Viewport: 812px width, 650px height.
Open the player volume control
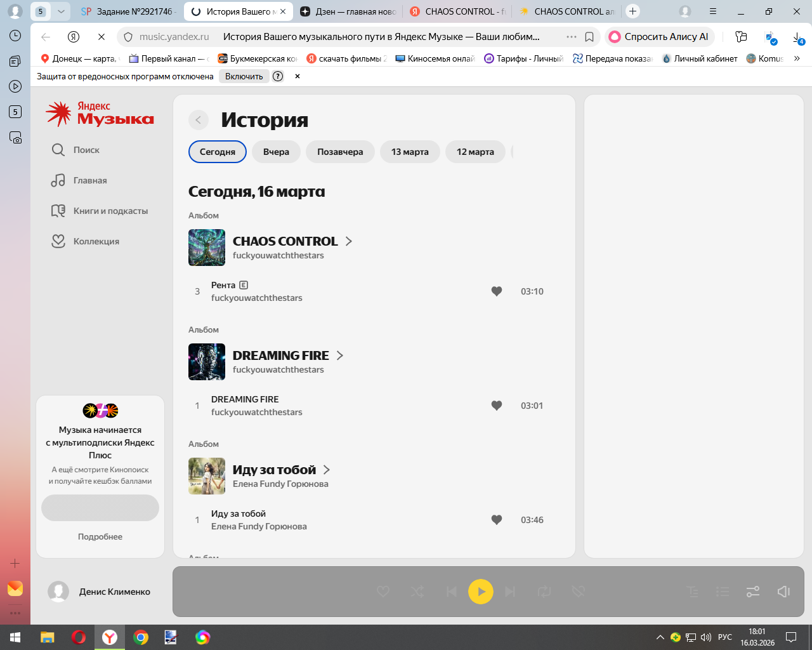783,592
